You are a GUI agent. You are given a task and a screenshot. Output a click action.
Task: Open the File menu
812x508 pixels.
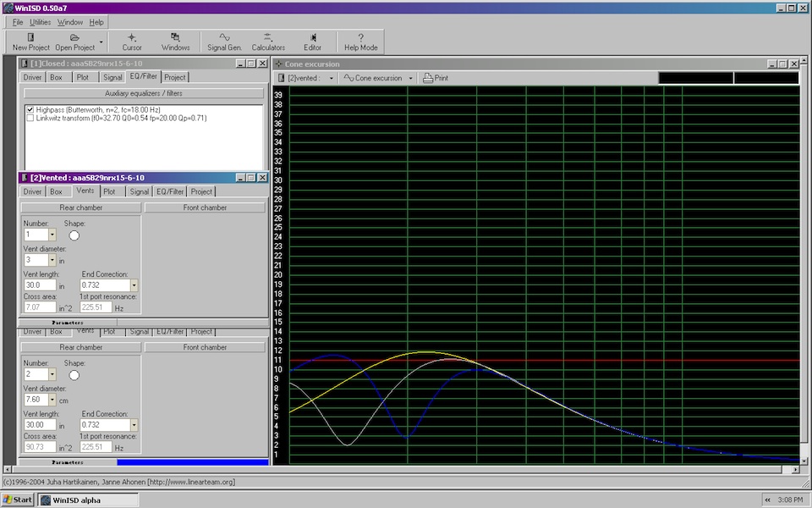point(18,22)
